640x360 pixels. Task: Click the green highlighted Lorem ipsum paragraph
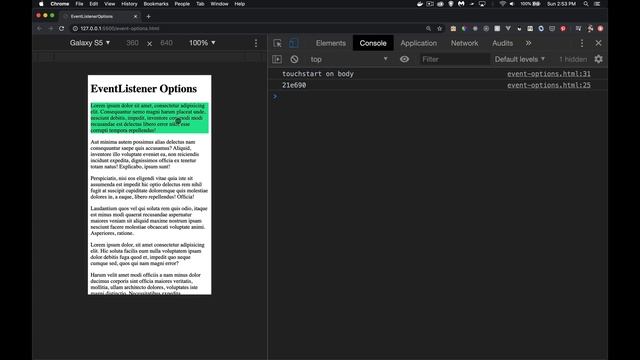click(x=149, y=118)
